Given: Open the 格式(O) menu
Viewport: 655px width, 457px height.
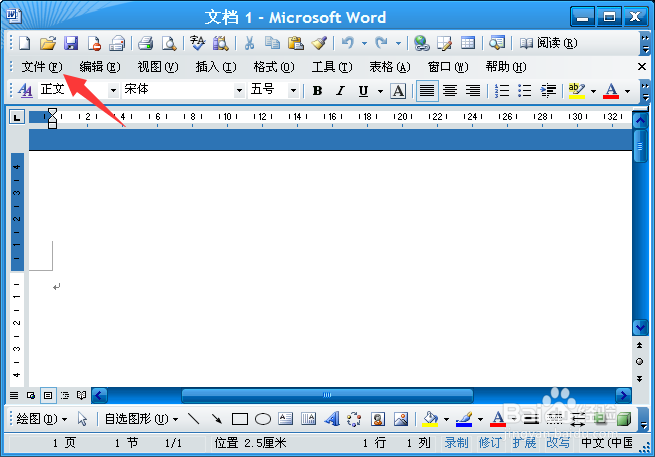Looking at the screenshot, I should [x=274, y=67].
